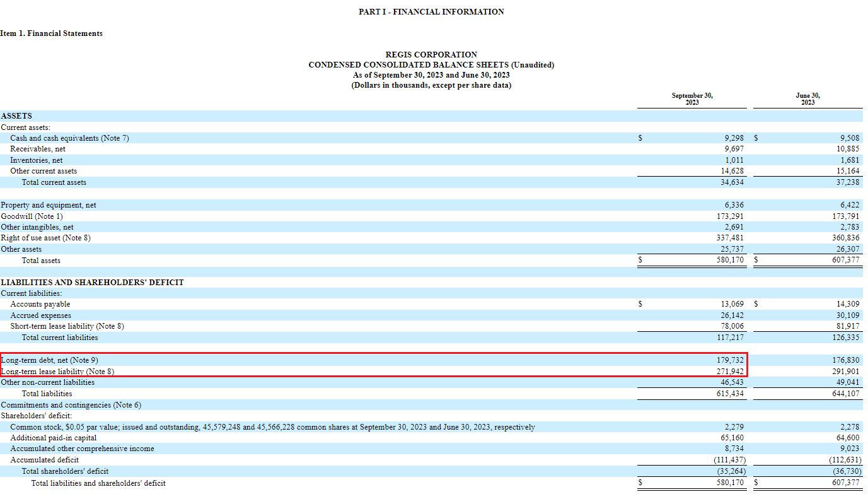Click accounts payable value 13,069
Image resolution: width=868 pixels, height=499 pixels.
732,304
